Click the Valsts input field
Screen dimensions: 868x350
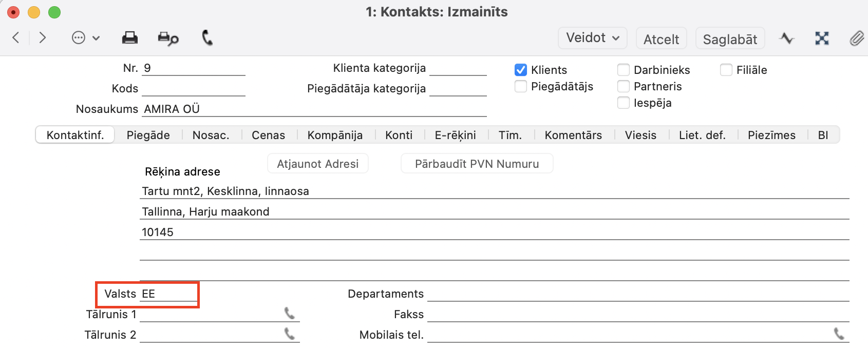[x=168, y=294]
